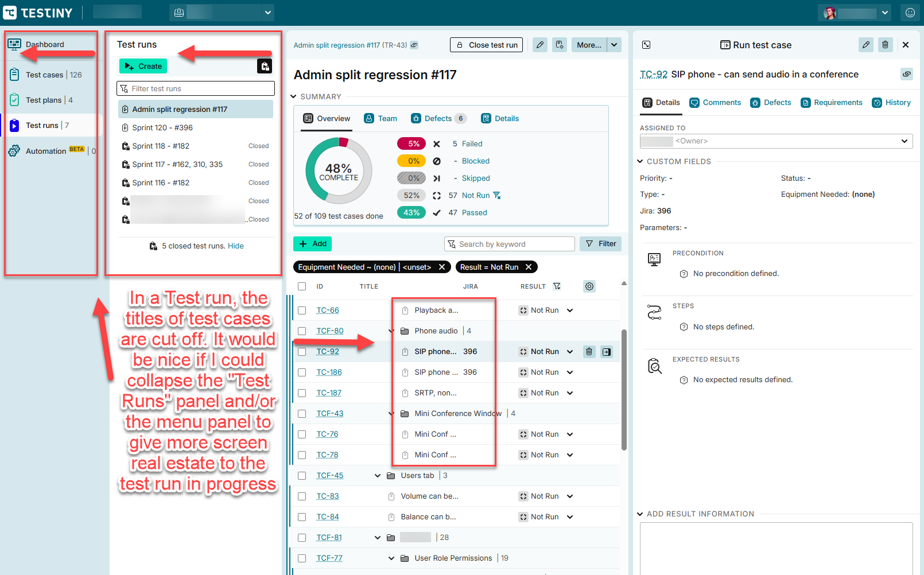
Task: Check the TC-187 row checkbox
Action: point(302,393)
